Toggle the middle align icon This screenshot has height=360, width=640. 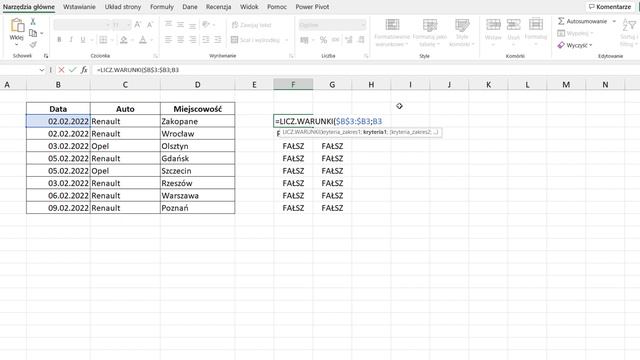180,24
